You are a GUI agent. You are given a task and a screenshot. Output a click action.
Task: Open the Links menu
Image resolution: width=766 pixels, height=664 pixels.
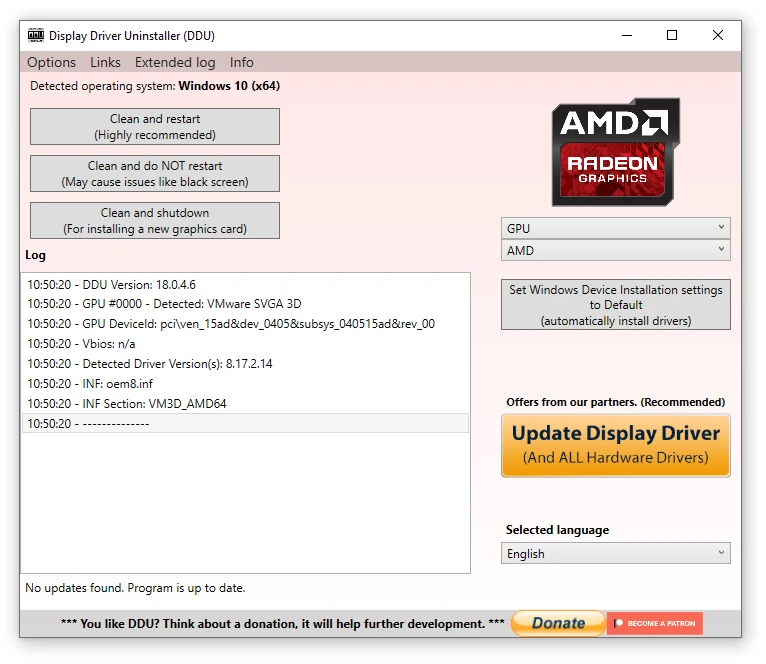point(105,62)
